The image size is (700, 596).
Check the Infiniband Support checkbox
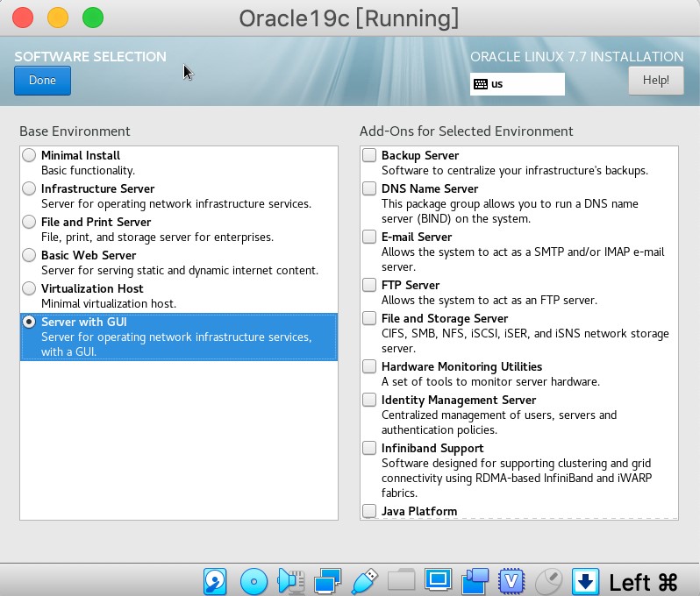tap(369, 448)
